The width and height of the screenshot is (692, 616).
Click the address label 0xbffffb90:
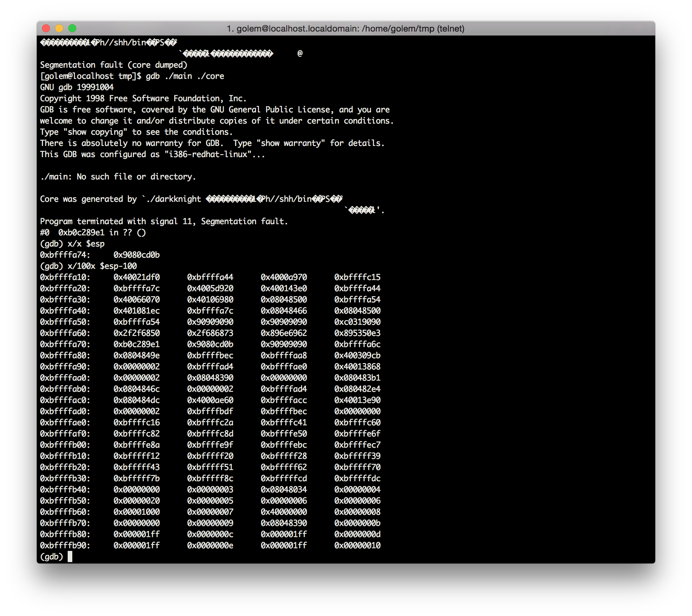[x=65, y=546]
